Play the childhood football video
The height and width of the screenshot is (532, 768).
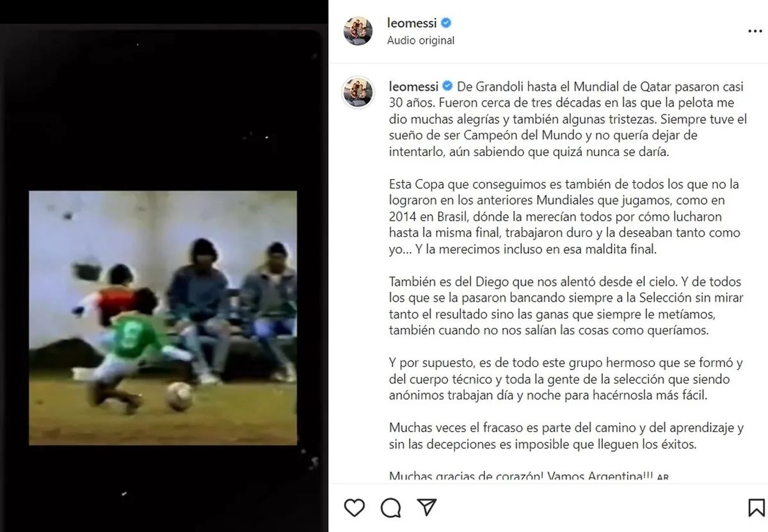[163, 318]
